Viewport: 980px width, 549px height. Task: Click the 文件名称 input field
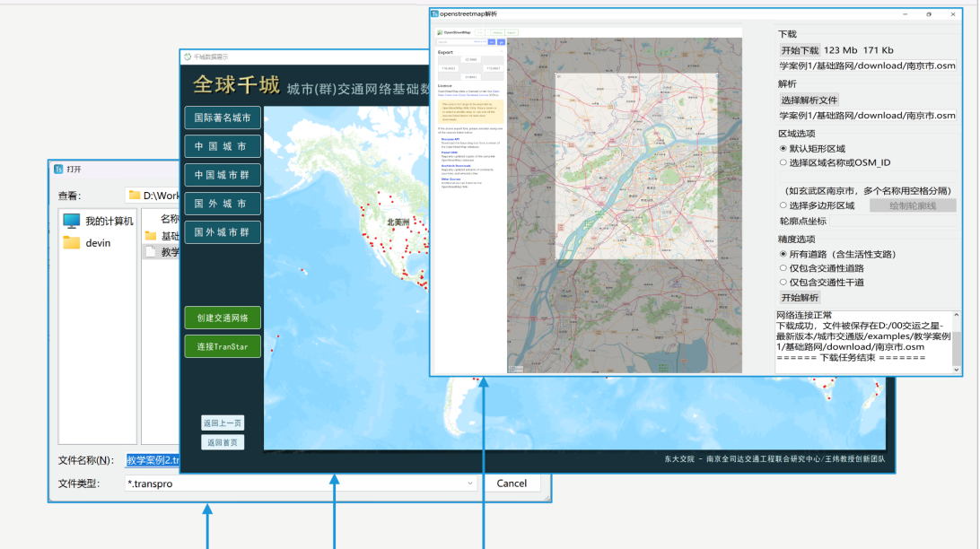coord(151,460)
